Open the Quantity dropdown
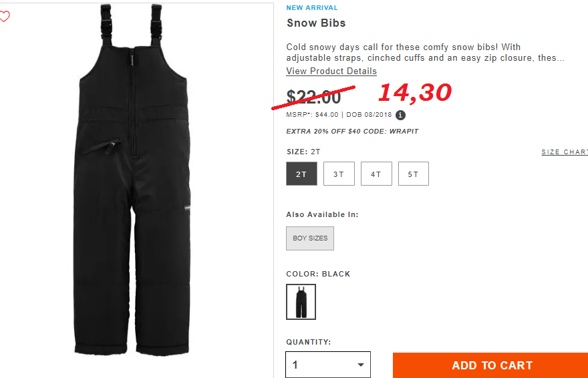Screen dimensions: 588x378 pyautogui.click(x=328, y=365)
